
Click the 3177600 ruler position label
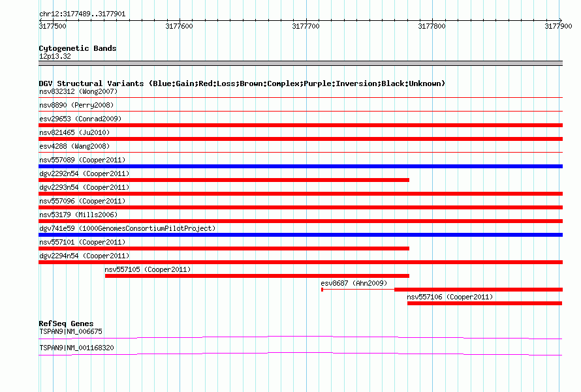[179, 26]
